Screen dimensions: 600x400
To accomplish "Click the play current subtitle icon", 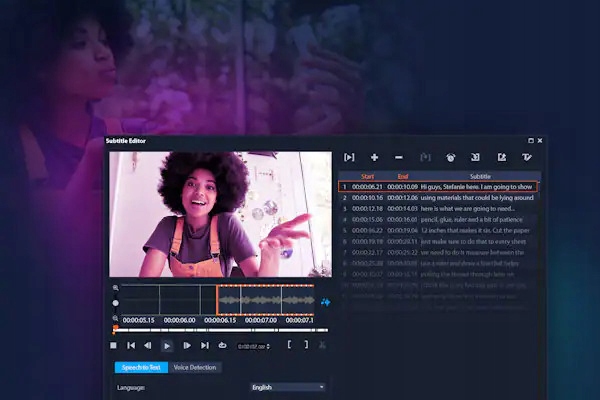I will [349, 157].
